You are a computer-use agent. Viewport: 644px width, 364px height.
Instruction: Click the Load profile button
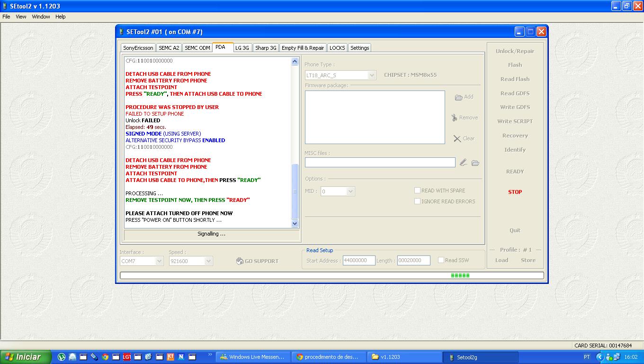pos(502,260)
